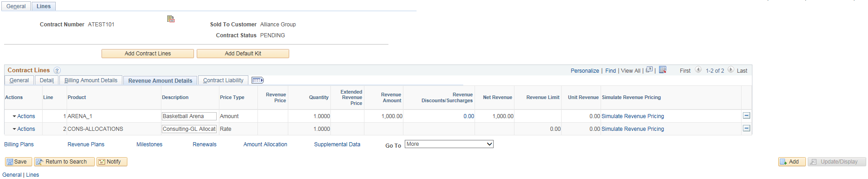Click the Add Contract Lines button
The image size is (868, 179).
tap(148, 54)
